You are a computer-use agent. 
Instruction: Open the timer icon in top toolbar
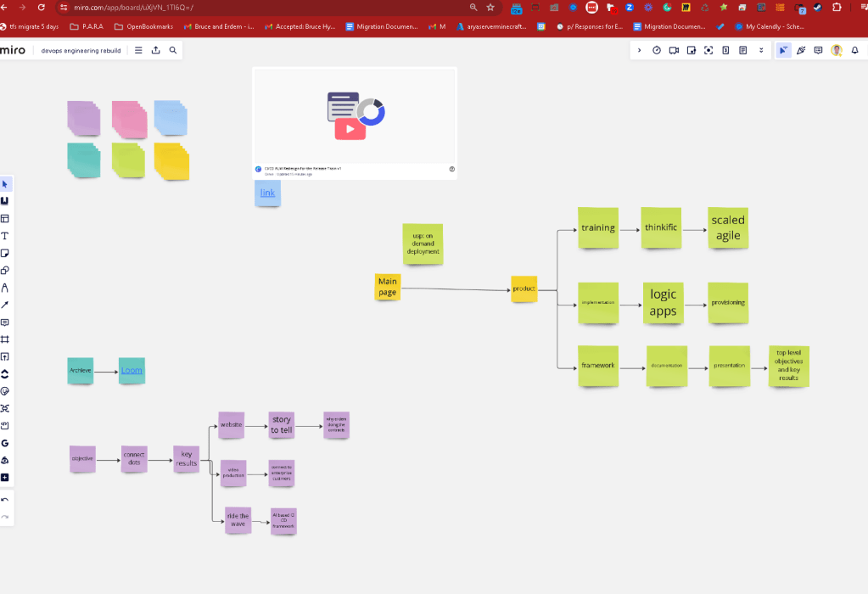[x=657, y=50]
